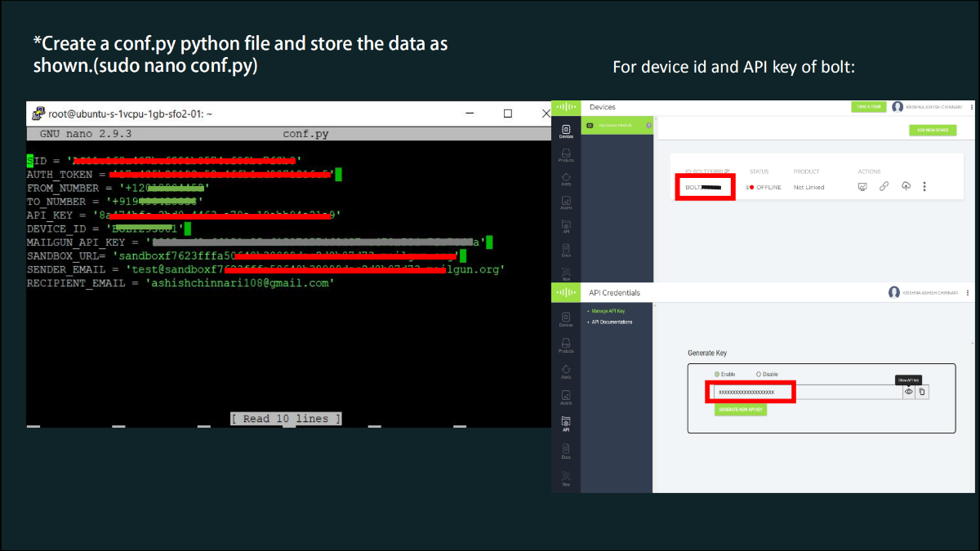Maximize the PuTTY terminal window

(x=507, y=113)
